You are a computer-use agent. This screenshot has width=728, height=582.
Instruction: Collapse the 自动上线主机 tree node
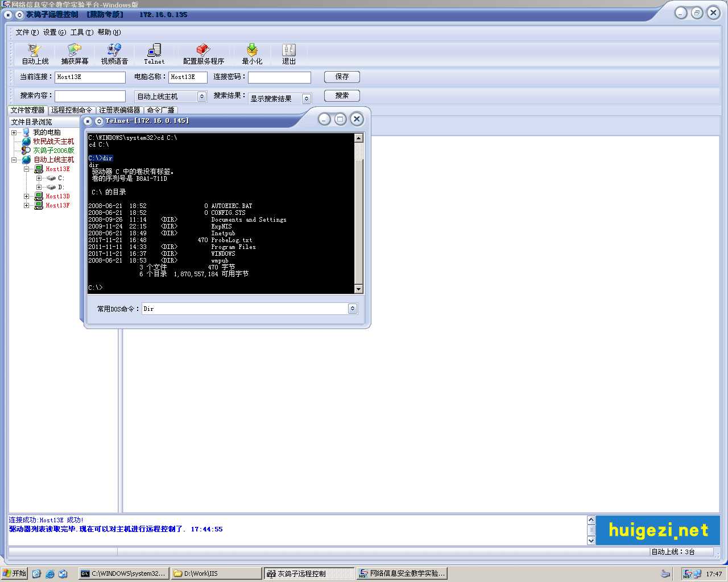click(14, 160)
